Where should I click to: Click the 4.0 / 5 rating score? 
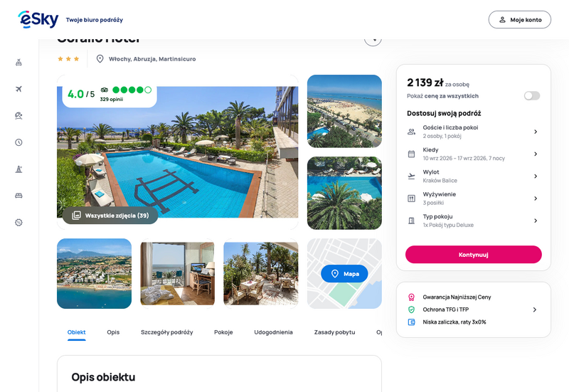tap(81, 94)
